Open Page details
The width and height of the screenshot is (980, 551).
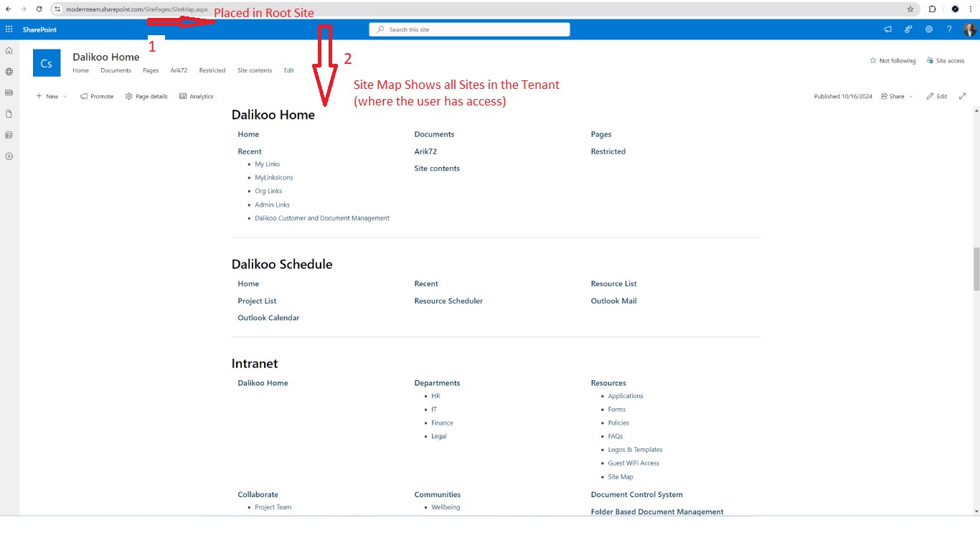pos(146,96)
